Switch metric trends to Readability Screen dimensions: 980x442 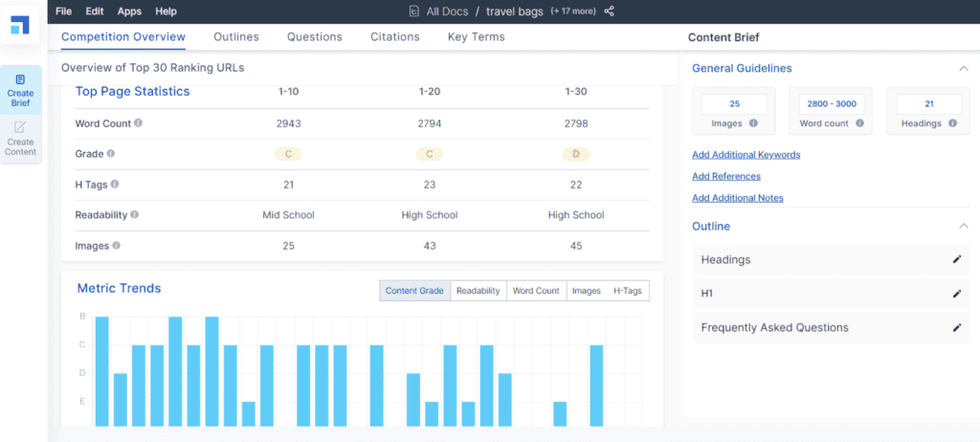tap(478, 291)
